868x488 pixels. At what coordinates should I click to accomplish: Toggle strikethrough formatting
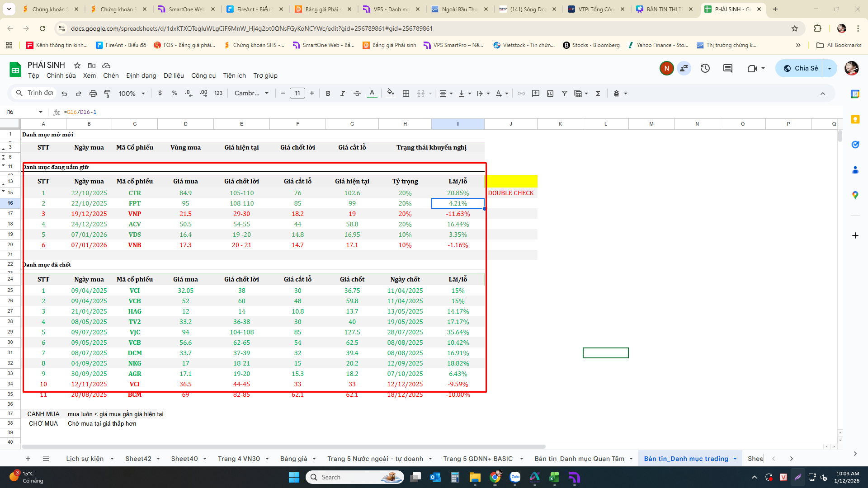[x=357, y=94]
